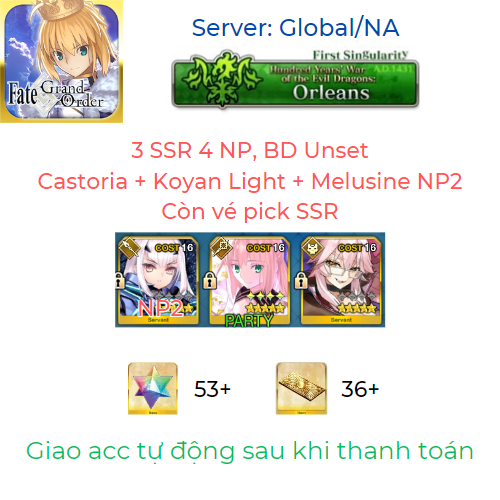Select the golden summon ticket icon
The width and height of the screenshot is (500, 500).
point(301,388)
